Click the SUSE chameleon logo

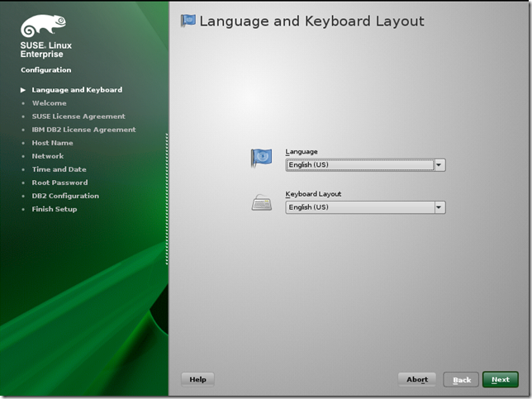point(44,26)
